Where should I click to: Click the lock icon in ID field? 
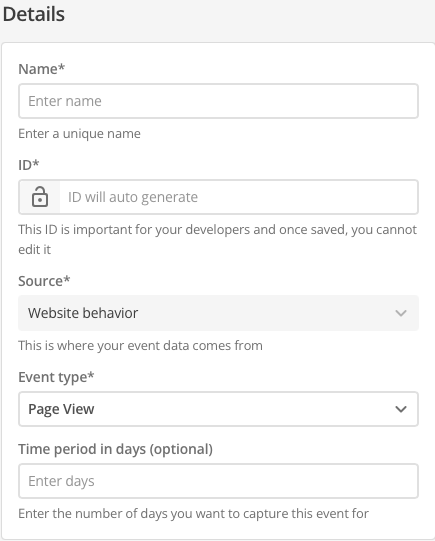pos(40,197)
